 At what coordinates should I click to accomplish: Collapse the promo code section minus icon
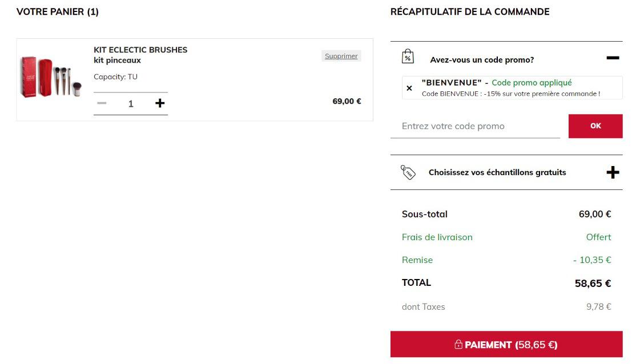[613, 58]
